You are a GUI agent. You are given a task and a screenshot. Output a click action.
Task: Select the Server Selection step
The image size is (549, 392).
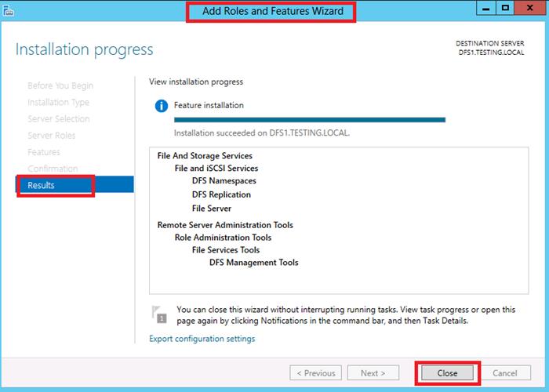(x=59, y=118)
